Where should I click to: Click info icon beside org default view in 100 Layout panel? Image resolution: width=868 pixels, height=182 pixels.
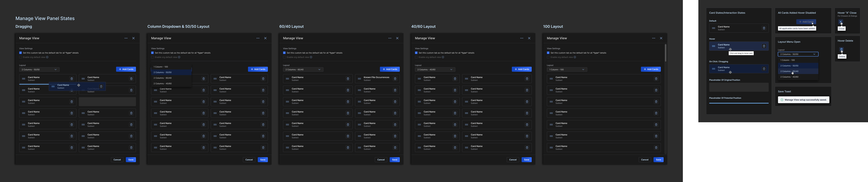pyautogui.click(x=575, y=57)
